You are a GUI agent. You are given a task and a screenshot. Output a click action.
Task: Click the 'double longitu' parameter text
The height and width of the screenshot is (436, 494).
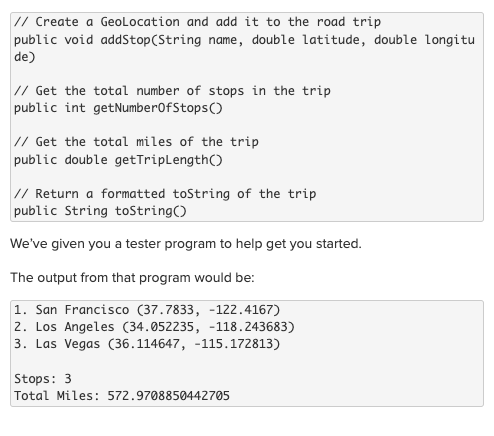424,40
